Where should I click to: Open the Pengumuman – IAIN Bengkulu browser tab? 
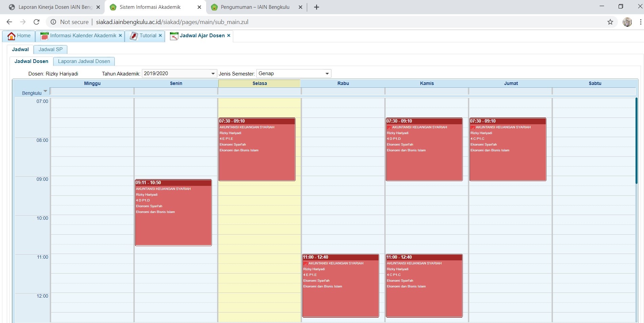tap(255, 7)
